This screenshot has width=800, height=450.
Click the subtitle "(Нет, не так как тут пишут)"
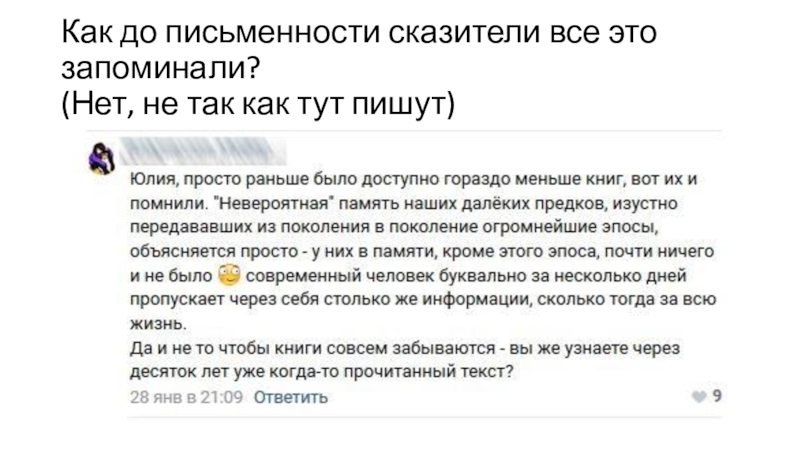point(256,102)
